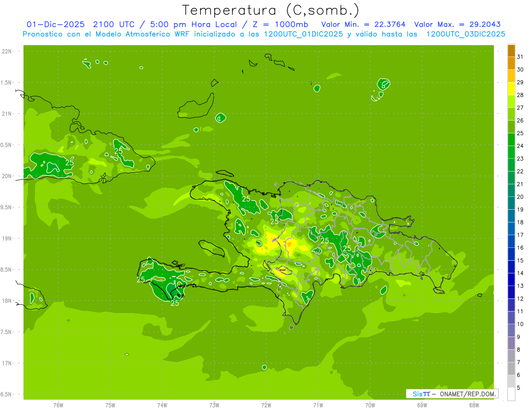This screenshot has height=411, width=532.
Task: Click the "68W" longitude axis label
Action: pos(474,405)
